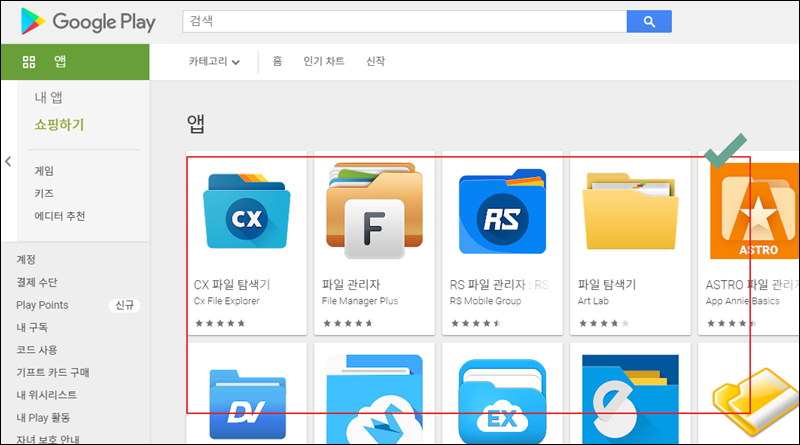Click the CX File Explorer app icon

point(247,213)
